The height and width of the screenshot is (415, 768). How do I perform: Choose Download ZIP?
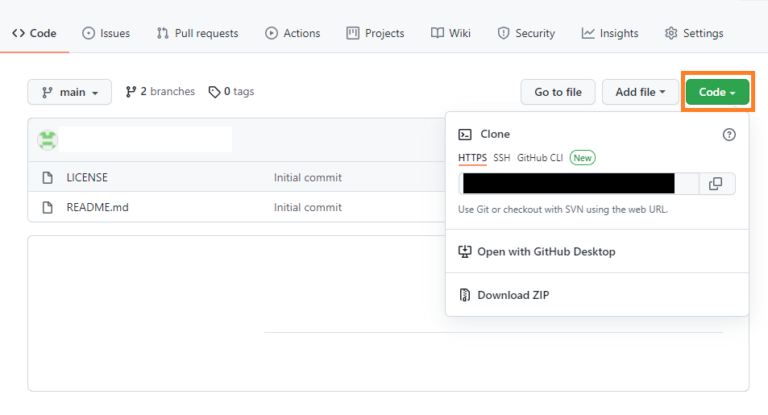[512, 295]
